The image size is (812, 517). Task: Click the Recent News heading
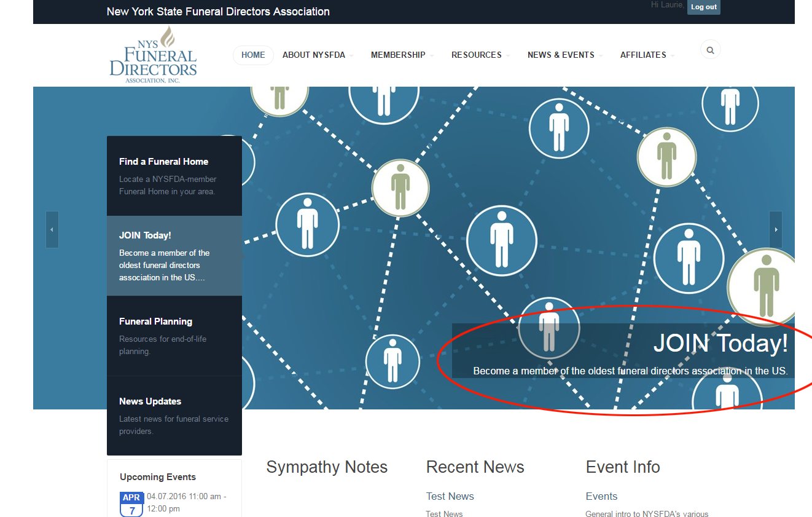(x=475, y=467)
